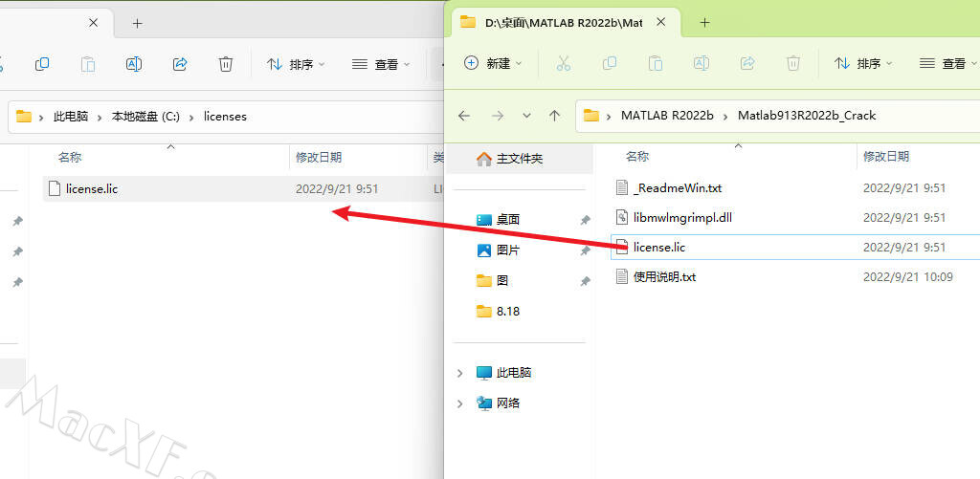Go back in right window navigation

pos(464,116)
